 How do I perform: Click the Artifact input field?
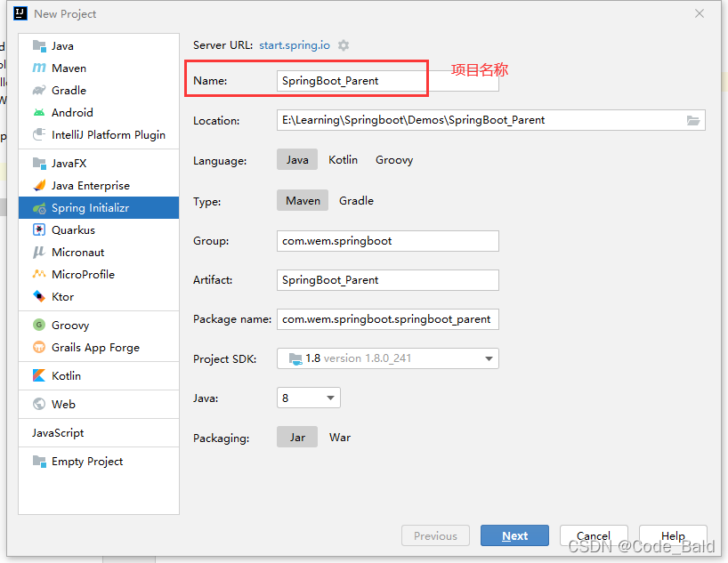click(388, 280)
